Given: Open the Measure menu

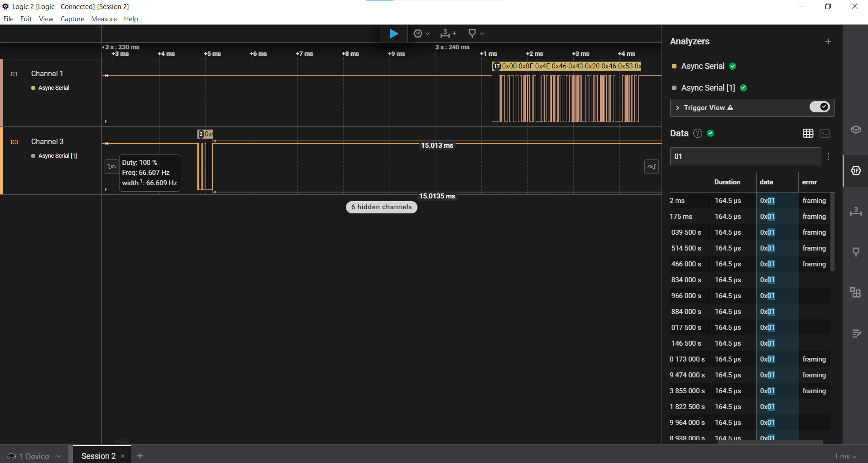Looking at the screenshot, I should [104, 19].
